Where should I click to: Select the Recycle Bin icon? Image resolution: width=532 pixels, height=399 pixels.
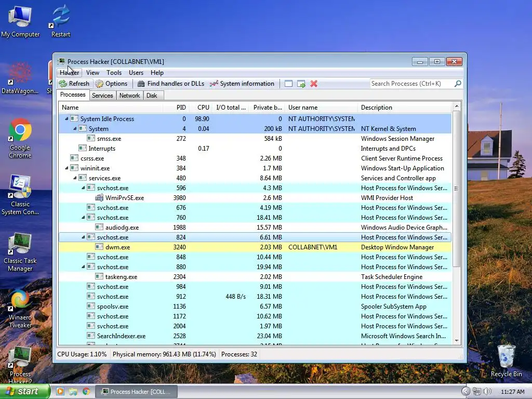[506, 361]
